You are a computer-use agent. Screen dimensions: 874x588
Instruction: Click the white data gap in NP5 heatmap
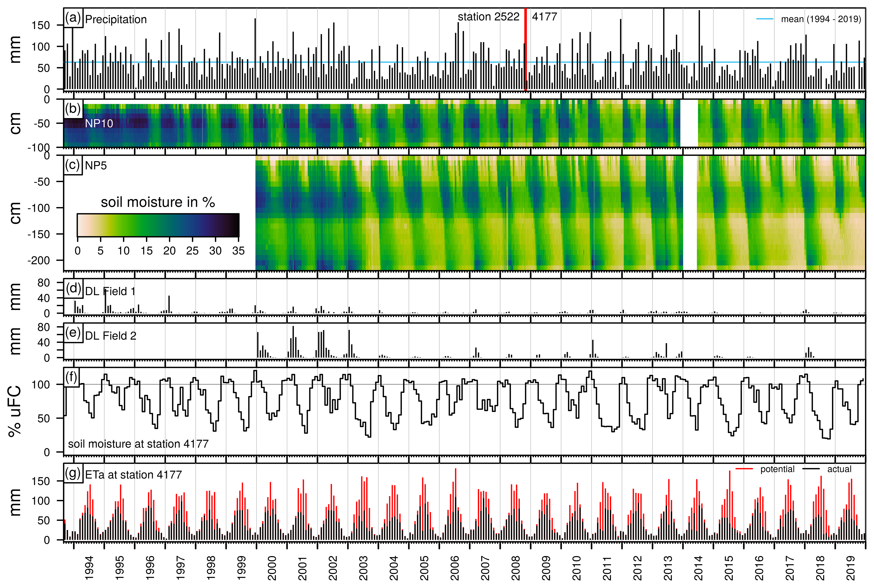(690, 213)
